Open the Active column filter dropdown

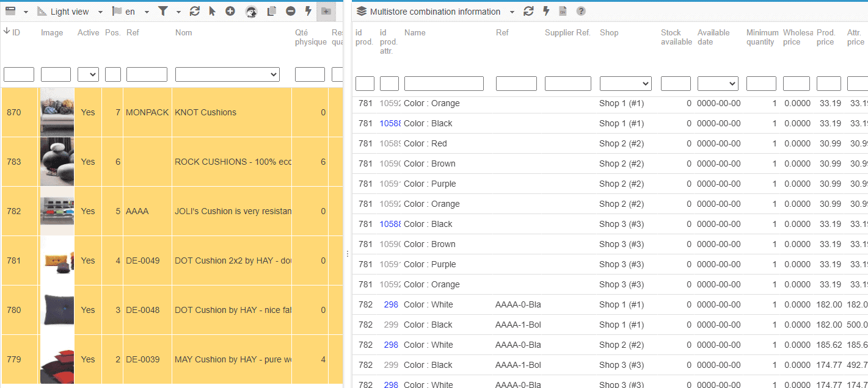[88, 74]
